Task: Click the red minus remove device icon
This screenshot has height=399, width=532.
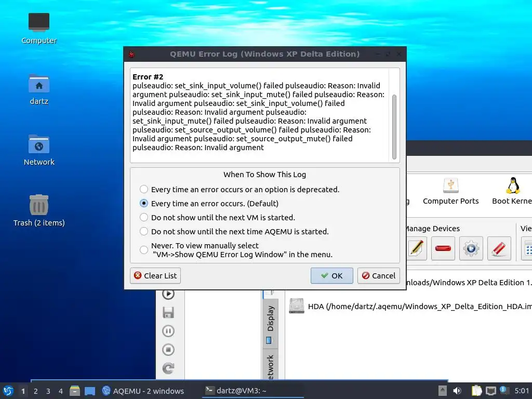Action: pos(443,248)
